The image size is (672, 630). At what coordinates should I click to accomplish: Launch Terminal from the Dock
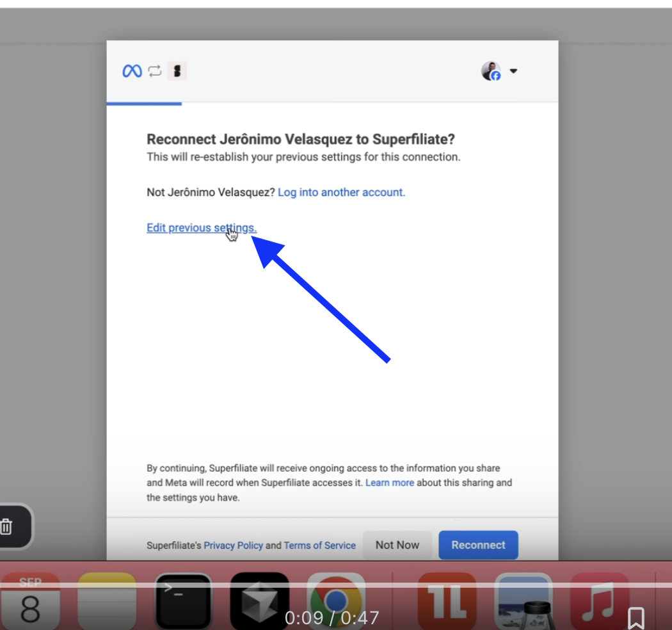tap(184, 601)
